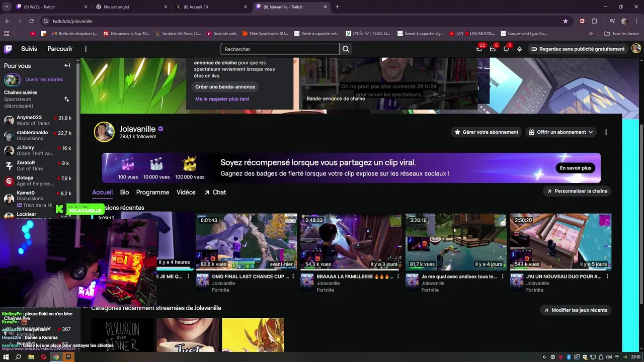This screenshot has height=362, width=644.
Task: Open the tab search dropdown in Chrome
Action: tap(7, 7)
